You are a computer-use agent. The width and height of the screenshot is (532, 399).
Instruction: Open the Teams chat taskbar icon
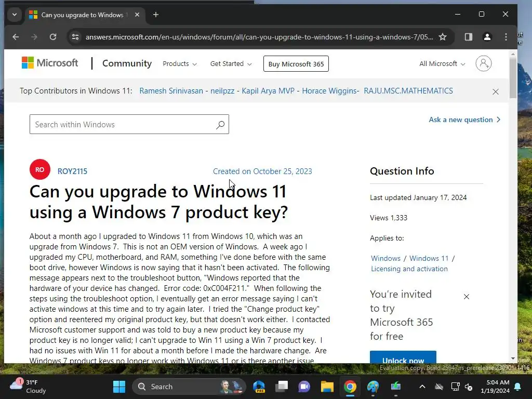pos(304,387)
